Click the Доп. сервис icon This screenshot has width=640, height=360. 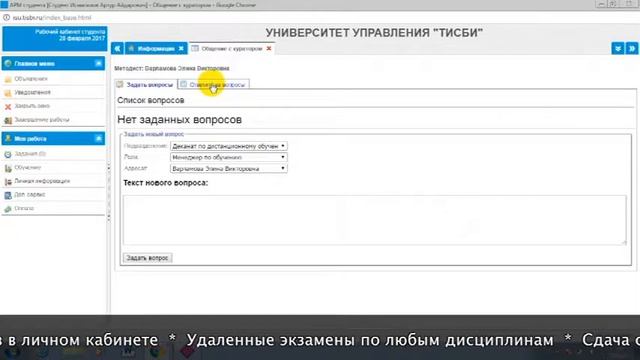tap(8, 195)
